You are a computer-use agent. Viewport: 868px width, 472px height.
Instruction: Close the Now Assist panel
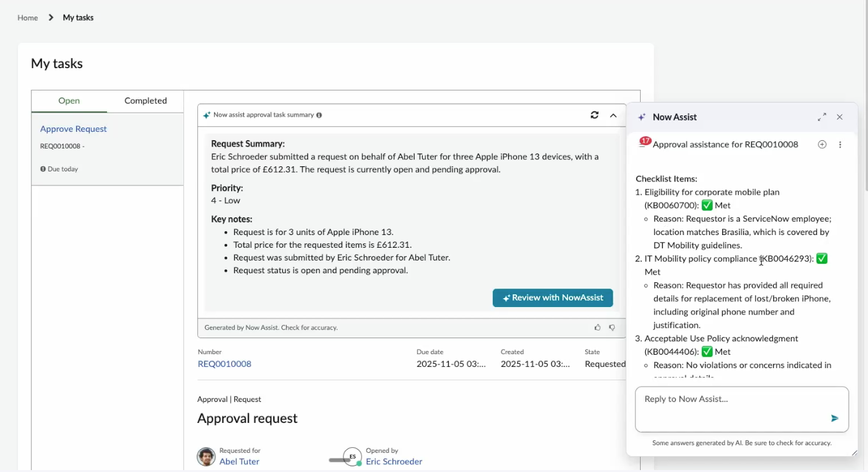coord(840,117)
